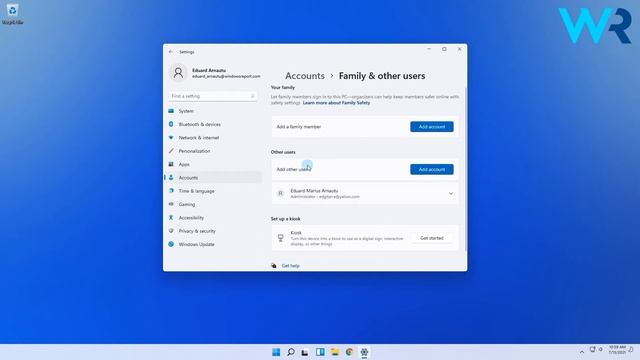
Task: Click the Eduard Marius Arnautu avatar circle
Action: 280,193
